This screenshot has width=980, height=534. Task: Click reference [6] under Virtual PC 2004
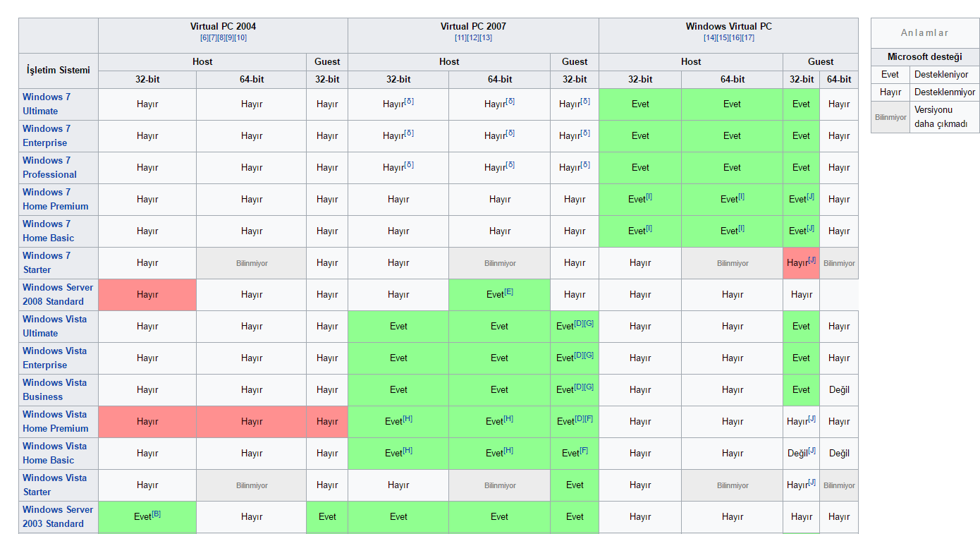204,38
